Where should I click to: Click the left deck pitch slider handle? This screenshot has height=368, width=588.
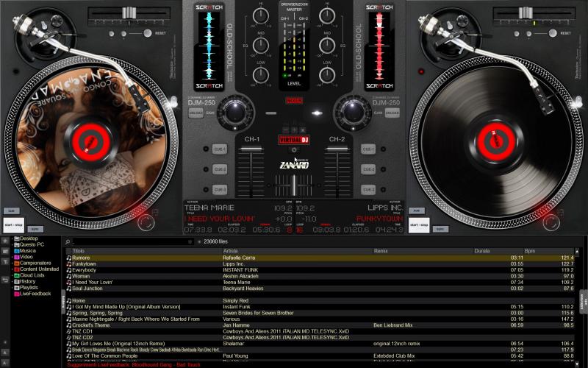tap(129, 13)
